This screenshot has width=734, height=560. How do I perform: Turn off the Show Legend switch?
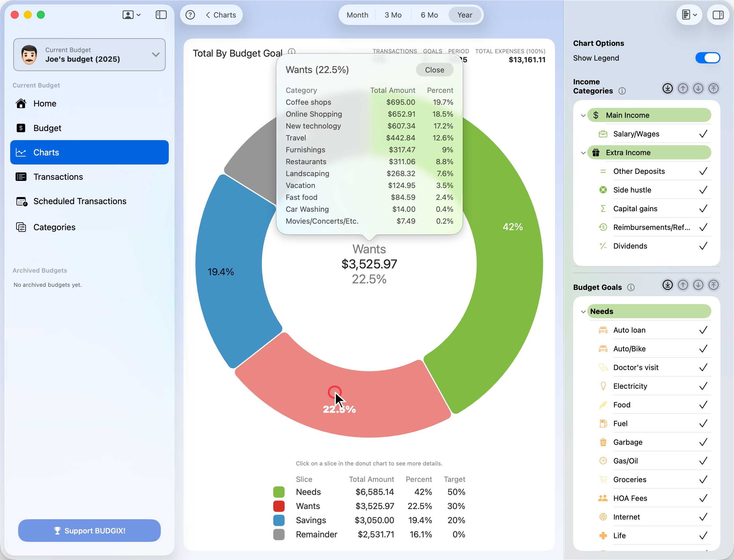(x=707, y=58)
